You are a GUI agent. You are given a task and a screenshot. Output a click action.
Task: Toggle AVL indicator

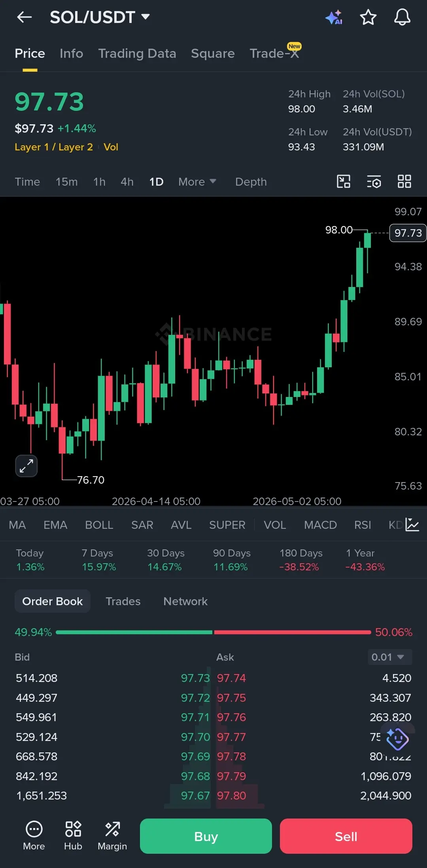(x=181, y=525)
